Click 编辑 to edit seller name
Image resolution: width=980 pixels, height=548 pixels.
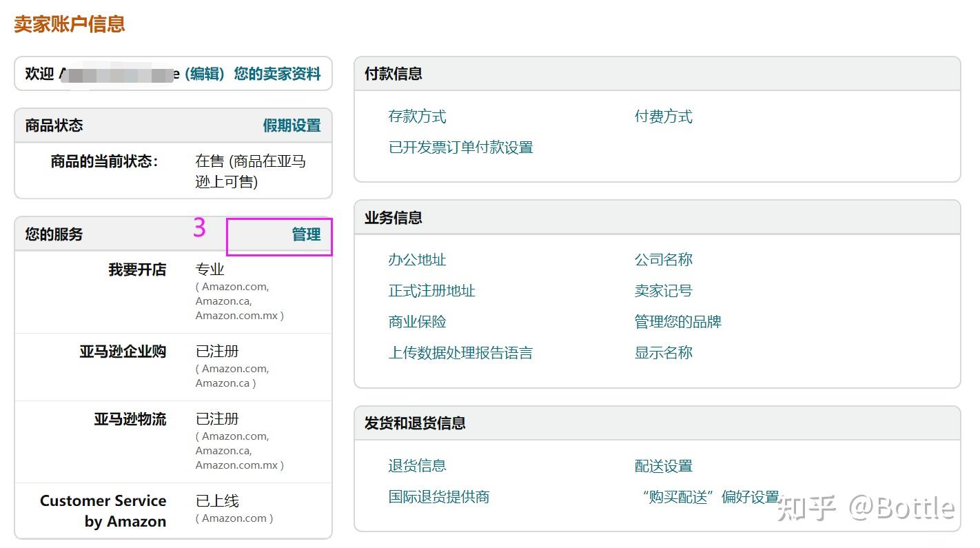click(x=204, y=74)
